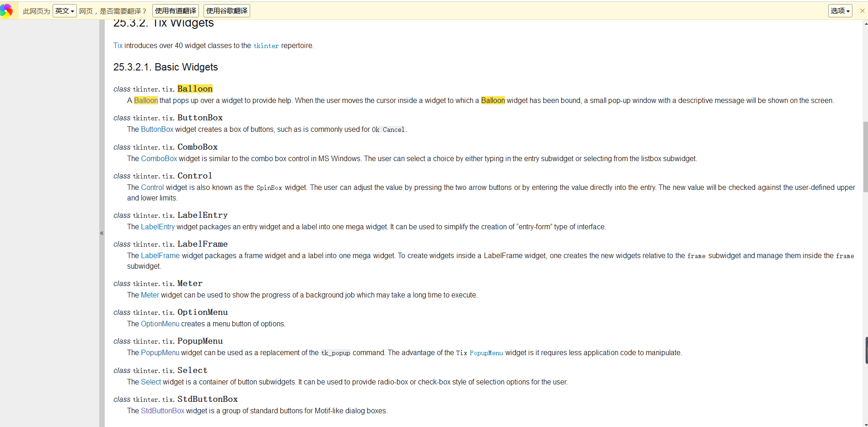Image resolution: width=868 pixels, height=427 pixels.
Task: Click the vertical page scrollbar thumb
Action: (x=865, y=157)
